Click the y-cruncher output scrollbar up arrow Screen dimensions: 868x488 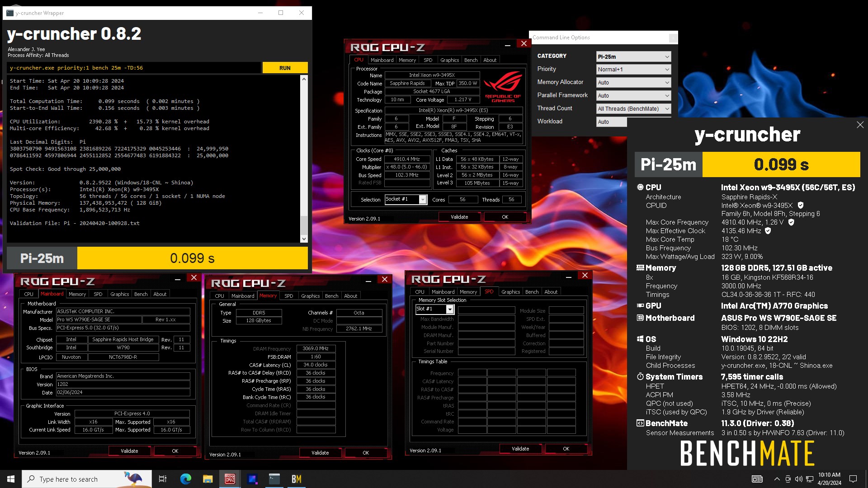pos(304,79)
